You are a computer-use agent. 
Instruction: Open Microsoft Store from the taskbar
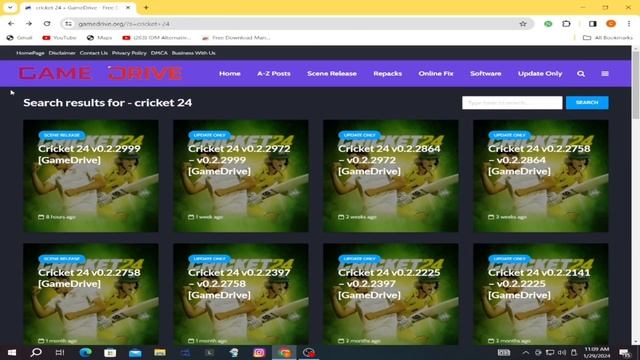[x=110, y=353]
